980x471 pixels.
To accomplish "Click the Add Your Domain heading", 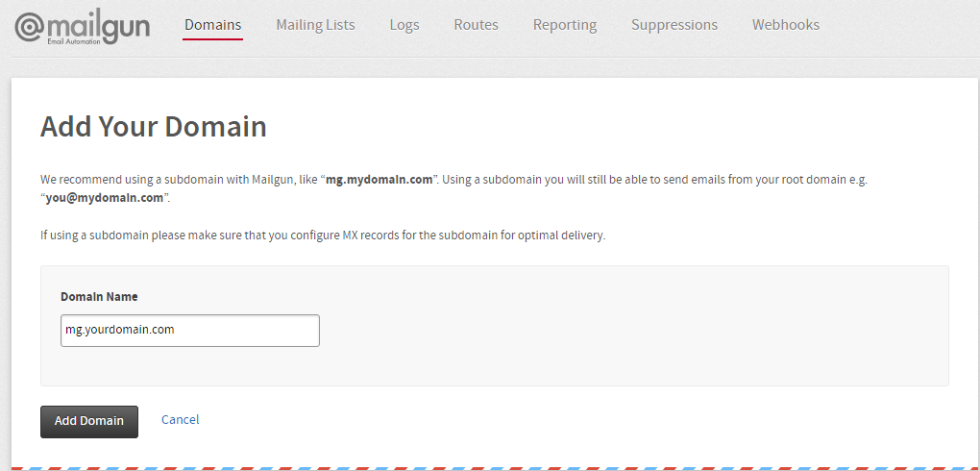I will coord(154,127).
